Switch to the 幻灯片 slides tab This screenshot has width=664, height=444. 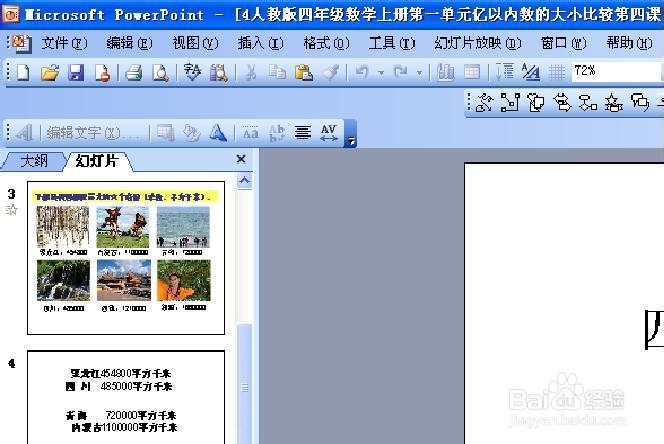97,161
